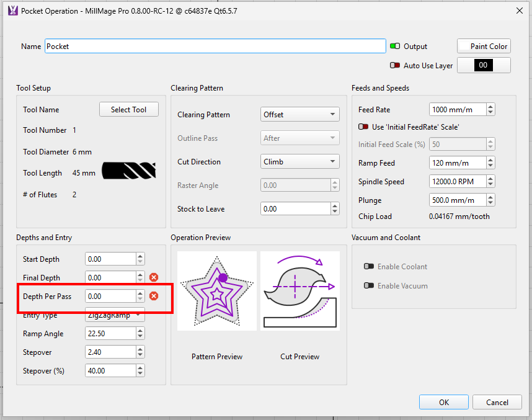Increase Feed Rate with the up arrow
Image resolution: width=532 pixels, height=420 pixels.
click(490, 107)
